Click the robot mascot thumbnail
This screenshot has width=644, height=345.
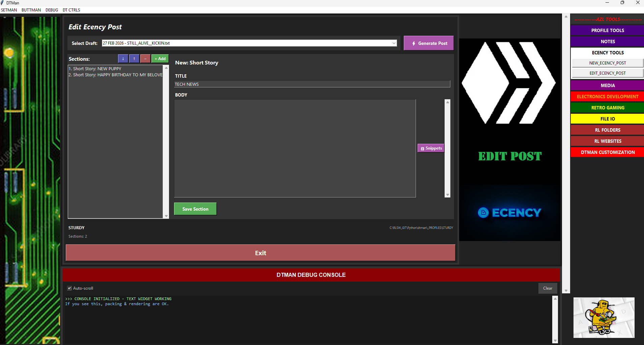pyautogui.click(x=604, y=318)
